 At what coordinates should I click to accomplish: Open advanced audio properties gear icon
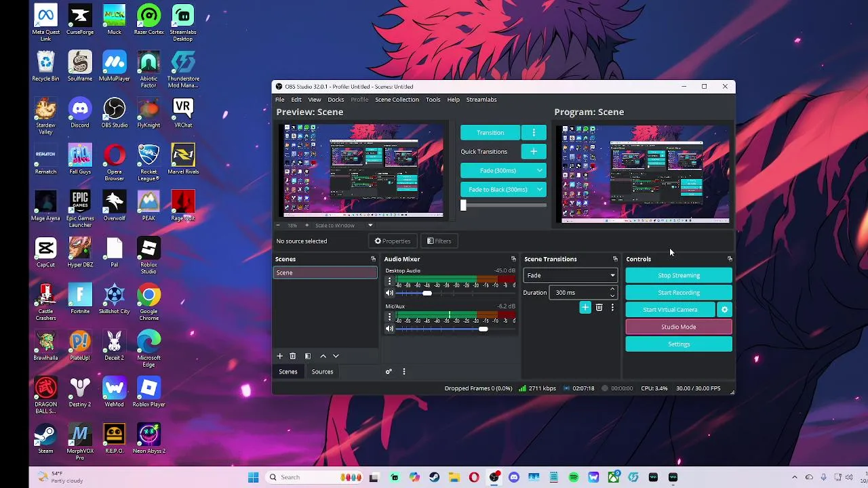389,371
